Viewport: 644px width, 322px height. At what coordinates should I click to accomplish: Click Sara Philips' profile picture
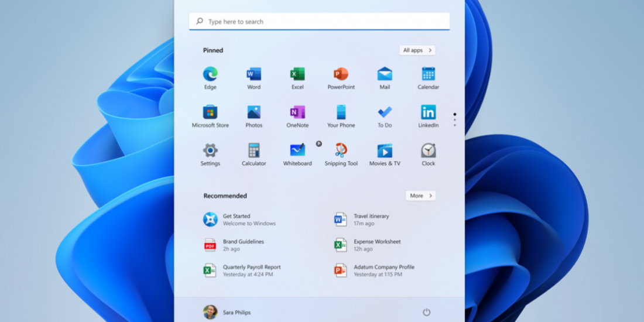tap(210, 312)
